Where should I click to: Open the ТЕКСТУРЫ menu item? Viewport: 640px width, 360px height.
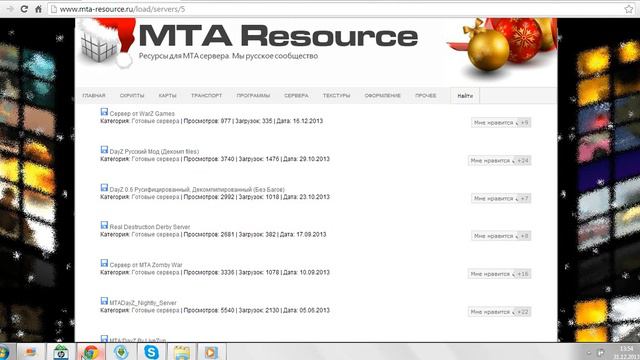click(336, 96)
